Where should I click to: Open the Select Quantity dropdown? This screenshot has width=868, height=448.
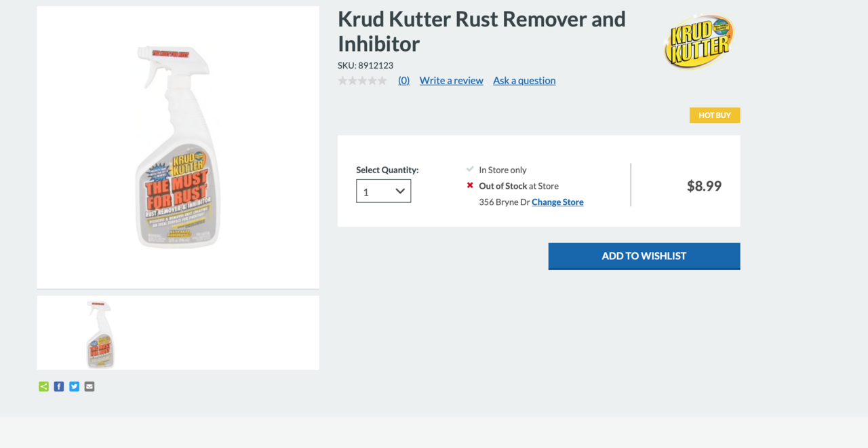(x=383, y=191)
